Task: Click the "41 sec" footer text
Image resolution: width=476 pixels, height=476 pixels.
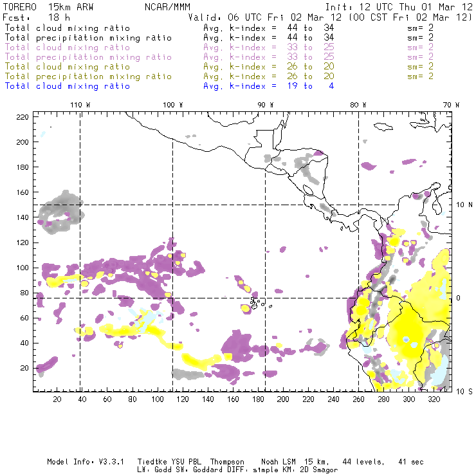Action: (411, 462)
